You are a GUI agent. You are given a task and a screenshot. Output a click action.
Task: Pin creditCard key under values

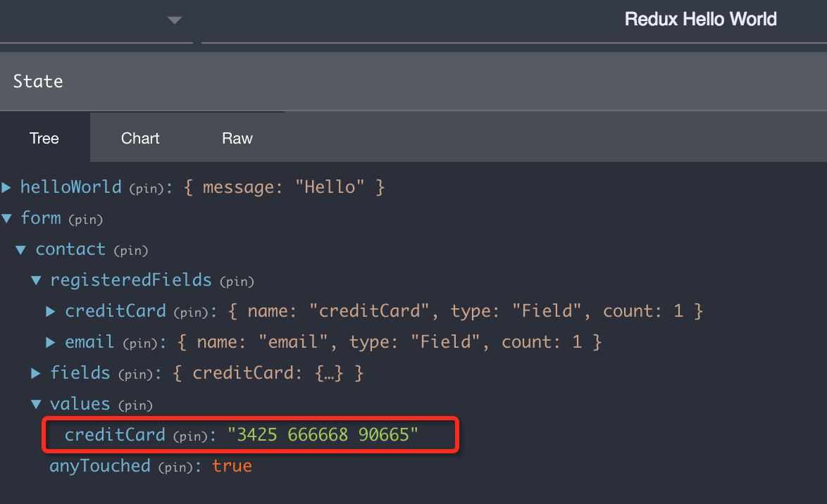(x=190, y=436)
